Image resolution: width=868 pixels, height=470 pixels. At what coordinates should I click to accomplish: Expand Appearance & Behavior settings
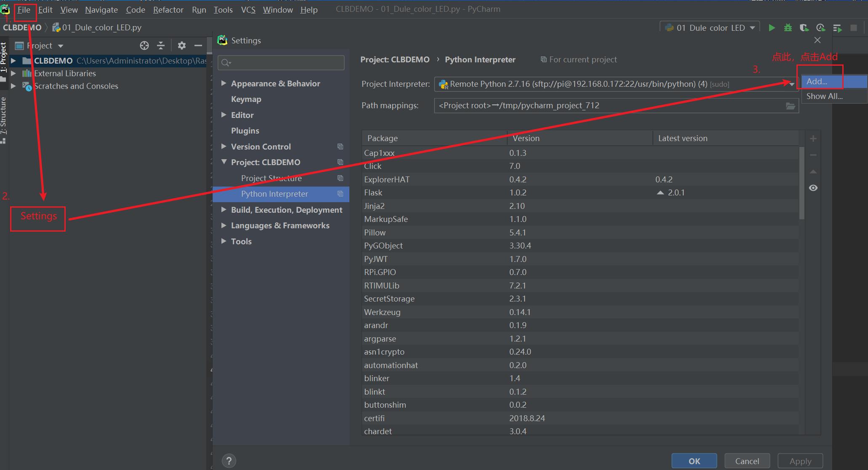(x=224, y=83)
